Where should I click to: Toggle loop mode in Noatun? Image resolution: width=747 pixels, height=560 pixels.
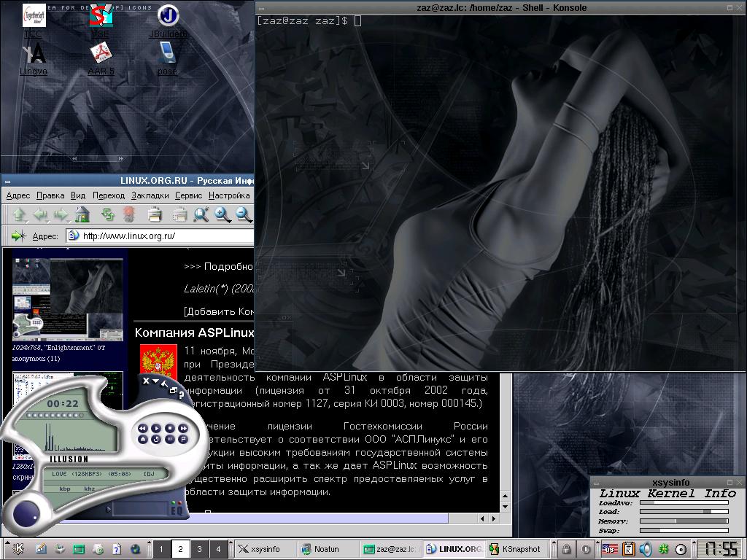point(156,439)
